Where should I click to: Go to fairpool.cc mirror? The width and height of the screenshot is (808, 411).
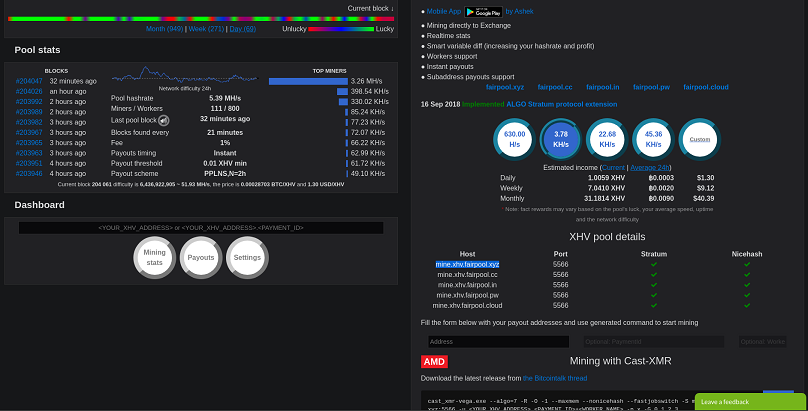[x=555, y=87]
